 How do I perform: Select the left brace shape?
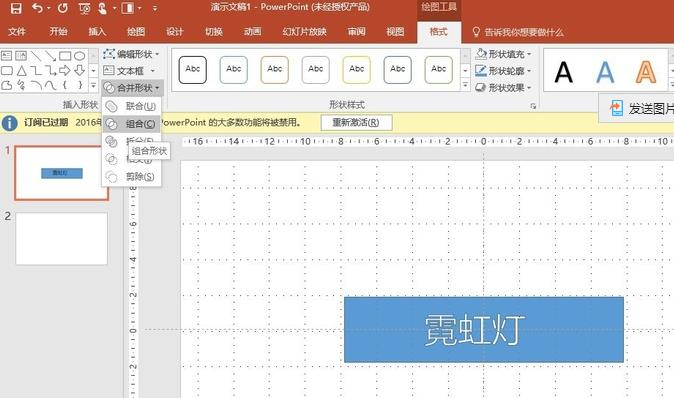[65, 85]
